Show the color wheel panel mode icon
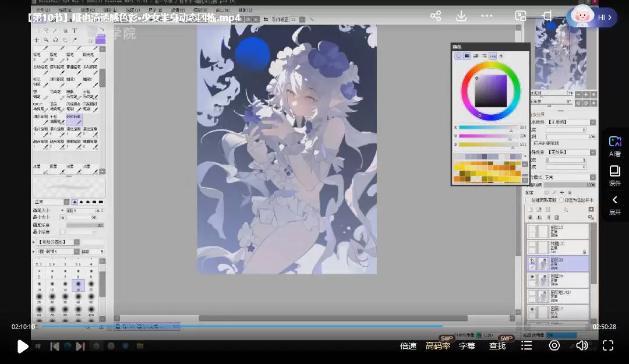The width and height of the screenshot is (629, 364). tap(458, 56)
